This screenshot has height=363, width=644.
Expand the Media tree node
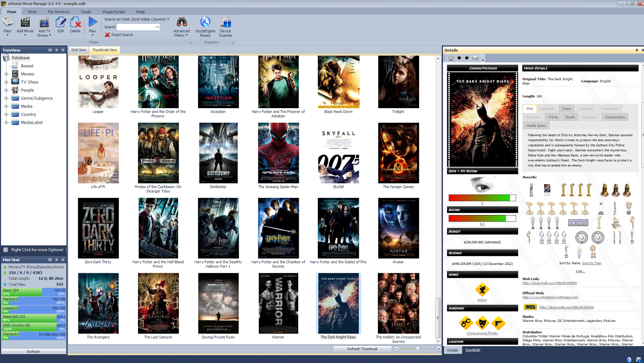6,106
